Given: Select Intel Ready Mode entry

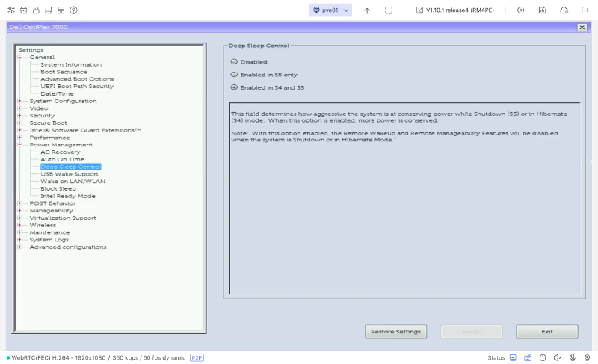Looking at the screenshot, I should coord(68,196).
